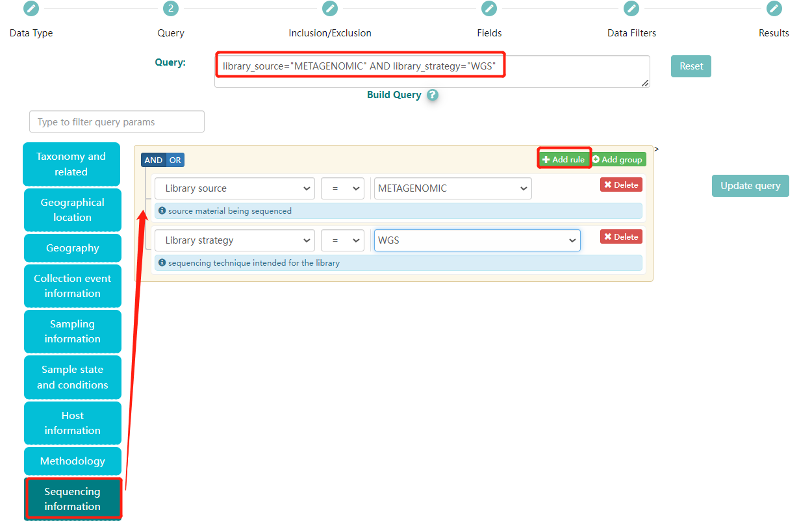Screen dimensions: 812x523
Task: Select the Sequencing information category
Action: tap(73, 499)
